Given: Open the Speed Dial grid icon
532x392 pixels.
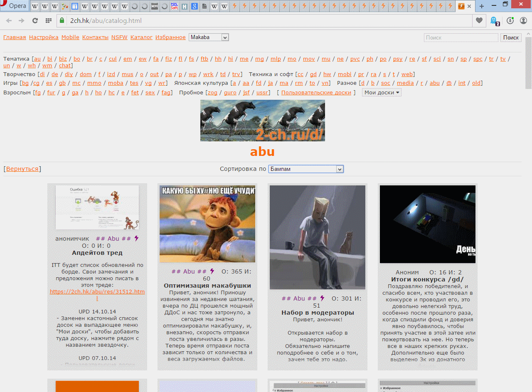Looking at the screenshot, I should pos(49,21).
